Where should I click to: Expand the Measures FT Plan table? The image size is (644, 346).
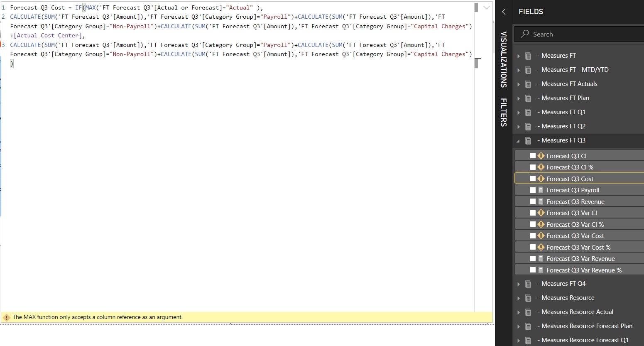pyautogui.click(x=519, y=98)
